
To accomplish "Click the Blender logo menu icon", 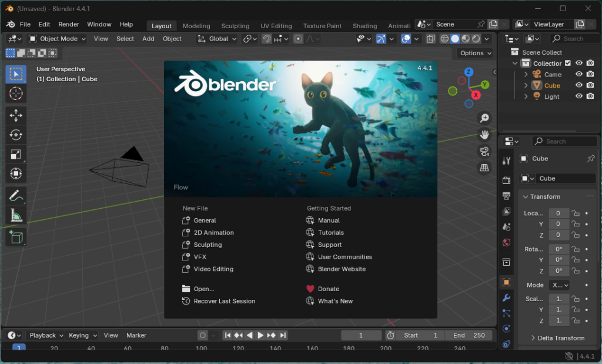I will 11,24.
